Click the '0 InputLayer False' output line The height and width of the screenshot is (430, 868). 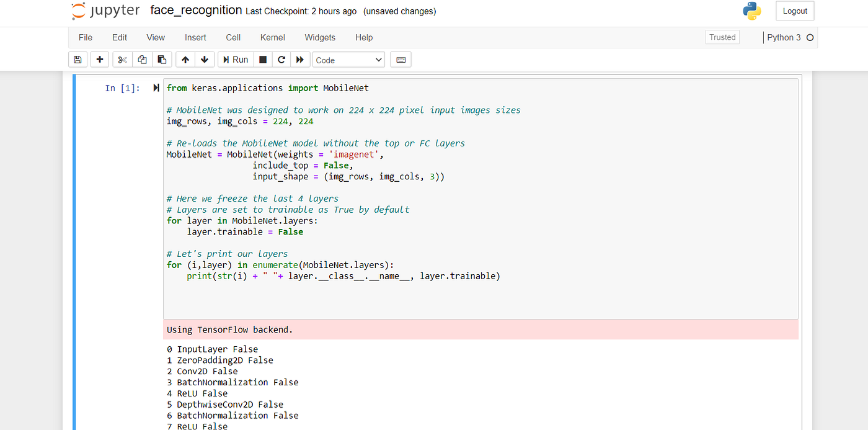[x=213, y=349]
